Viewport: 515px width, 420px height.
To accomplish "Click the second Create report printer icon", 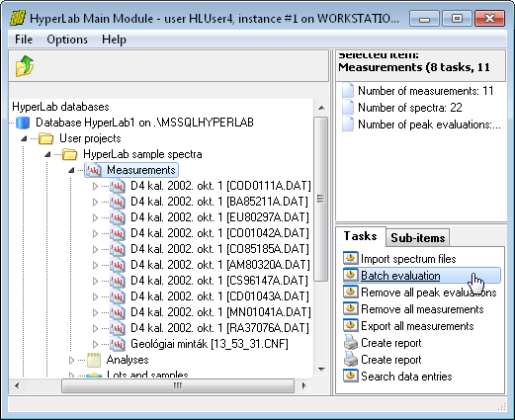I will pos(351,360).
